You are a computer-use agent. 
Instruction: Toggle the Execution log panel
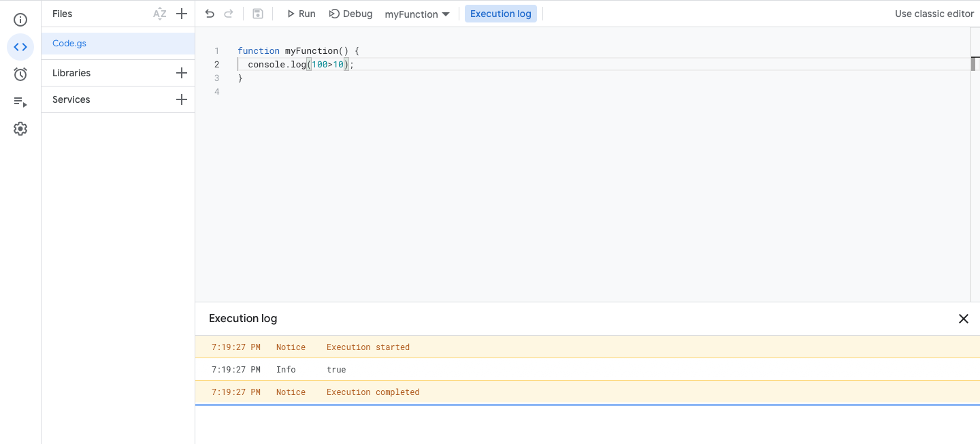coord(501,14)
